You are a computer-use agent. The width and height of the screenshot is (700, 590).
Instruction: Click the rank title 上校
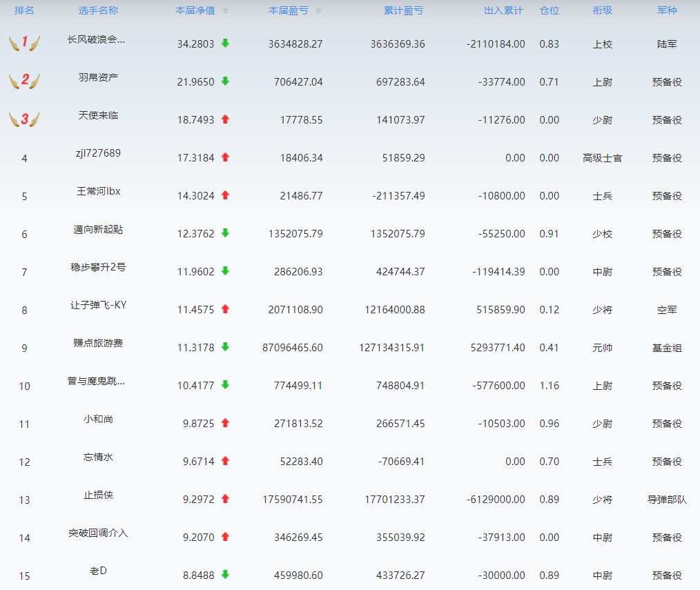(x=602, y=44)
